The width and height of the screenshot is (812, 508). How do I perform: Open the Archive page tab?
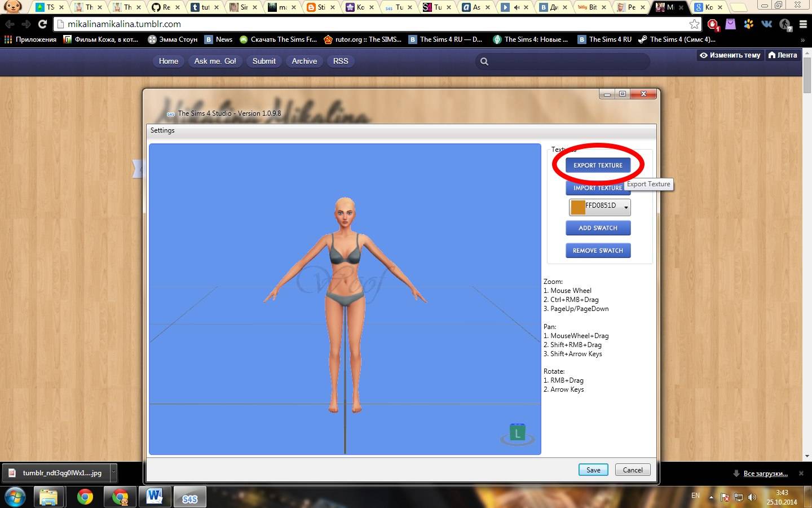tap(304, 61)
